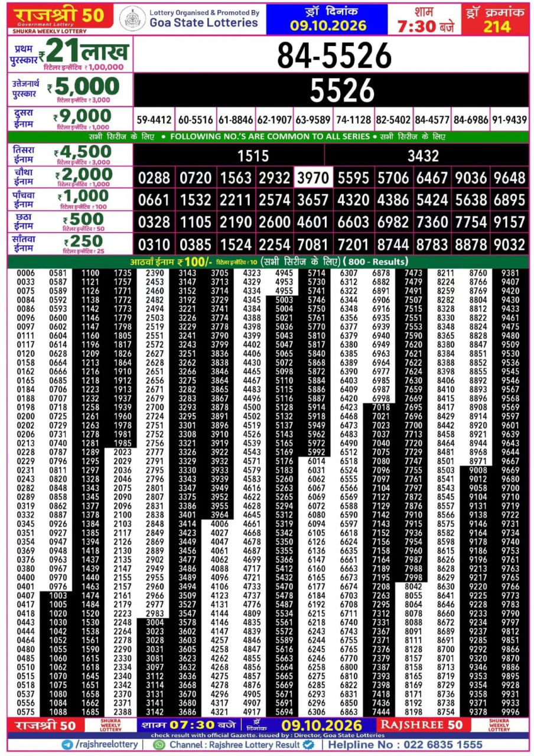
Task: Select sixth prize number 0328
Action: 154,222
